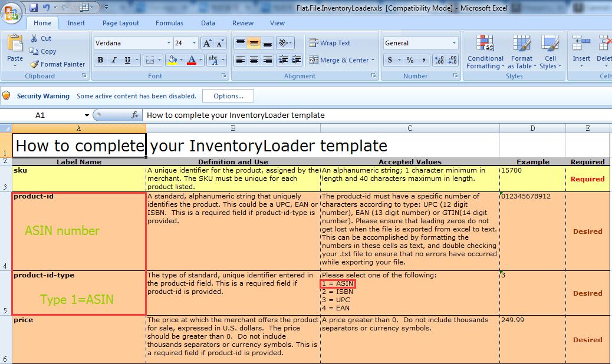The width and height of the screenshot is (612, 364).
Task: Open the Cell Styles gallery
Action: click(550, 52)
